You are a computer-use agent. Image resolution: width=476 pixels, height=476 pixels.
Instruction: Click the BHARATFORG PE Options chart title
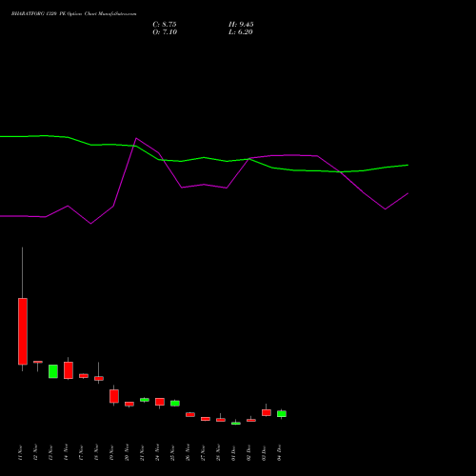(x=74, y=14)
